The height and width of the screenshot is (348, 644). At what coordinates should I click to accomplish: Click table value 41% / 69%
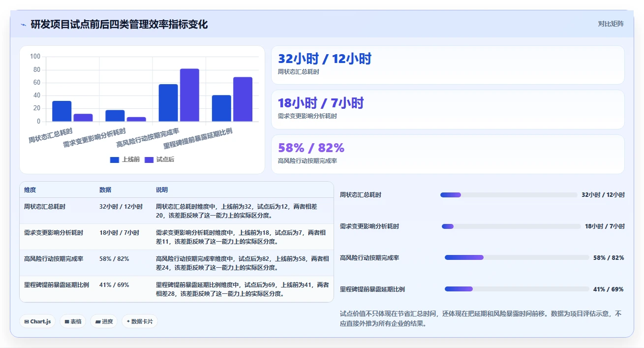coord(114,285)
